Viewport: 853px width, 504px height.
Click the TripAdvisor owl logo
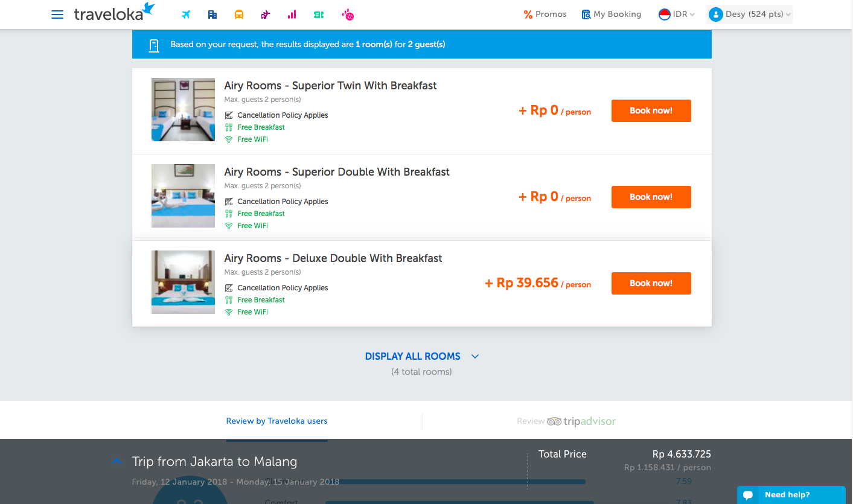tap(554, 421)
